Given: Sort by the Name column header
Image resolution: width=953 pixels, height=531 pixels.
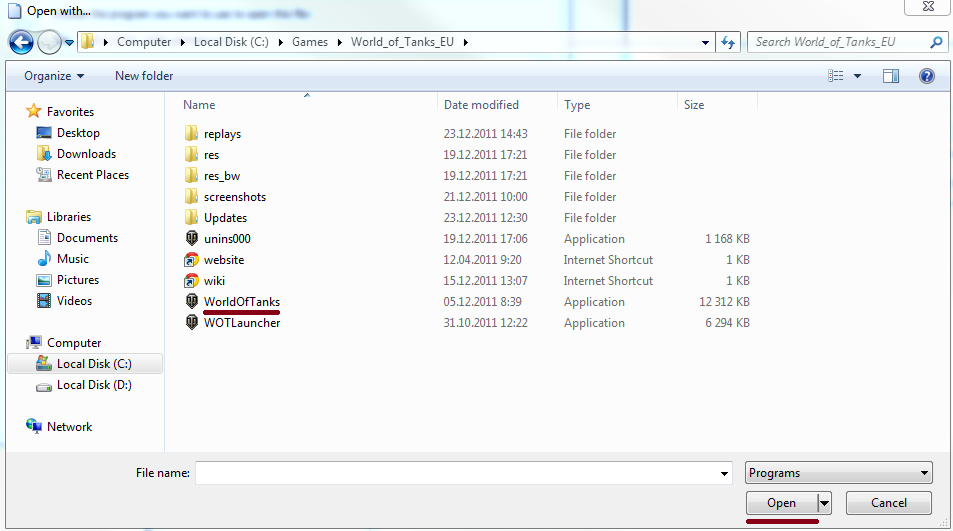Looking at the screenshot, I should pos(199,104).
